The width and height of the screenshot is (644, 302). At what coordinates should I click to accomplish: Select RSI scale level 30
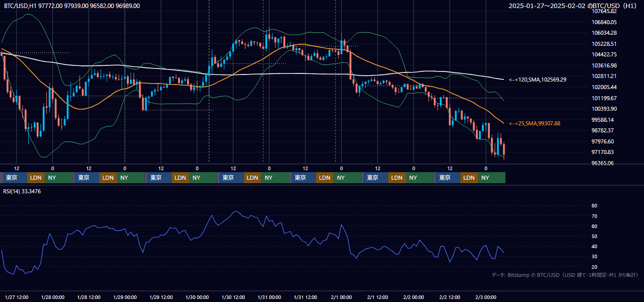click(x=594, y=257)
